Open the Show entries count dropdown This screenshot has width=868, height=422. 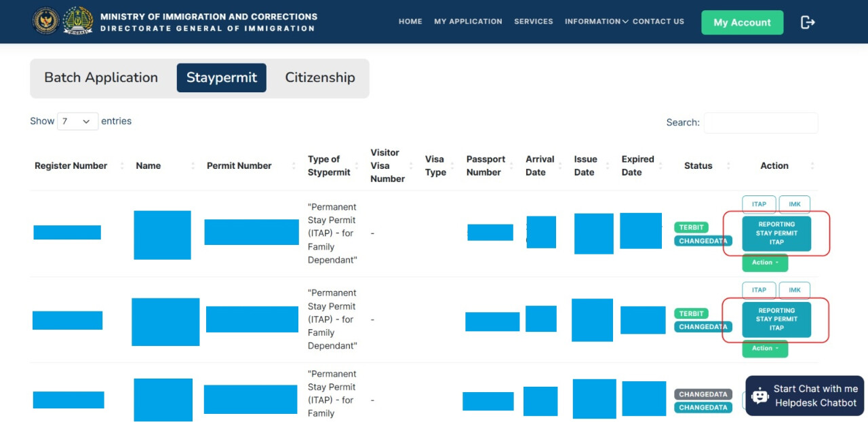point(77,121)
